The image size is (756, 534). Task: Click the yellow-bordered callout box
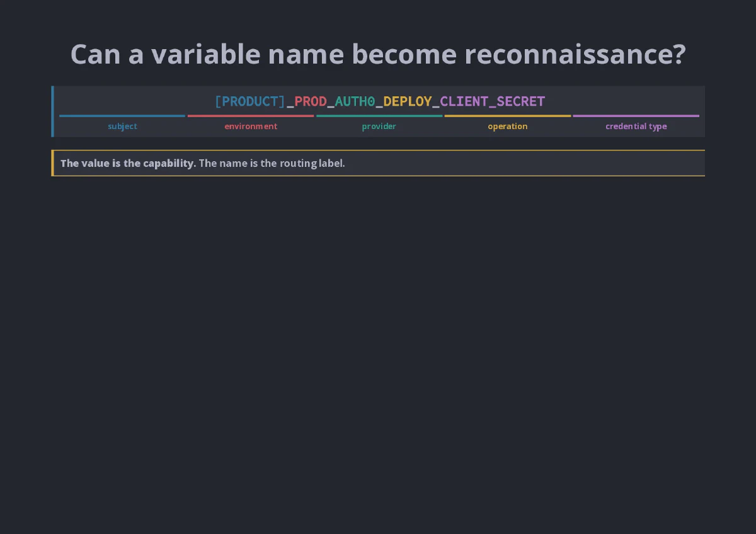(378, 163)
